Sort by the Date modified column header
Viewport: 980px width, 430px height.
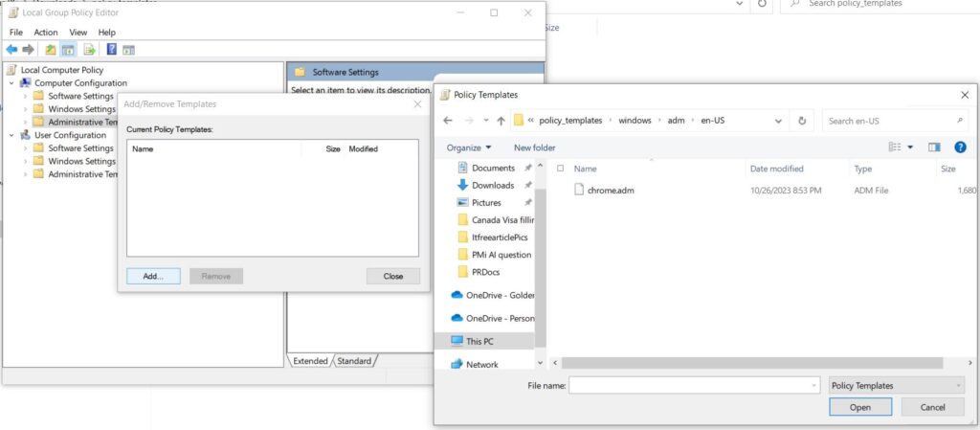click(x=777, y=169)
